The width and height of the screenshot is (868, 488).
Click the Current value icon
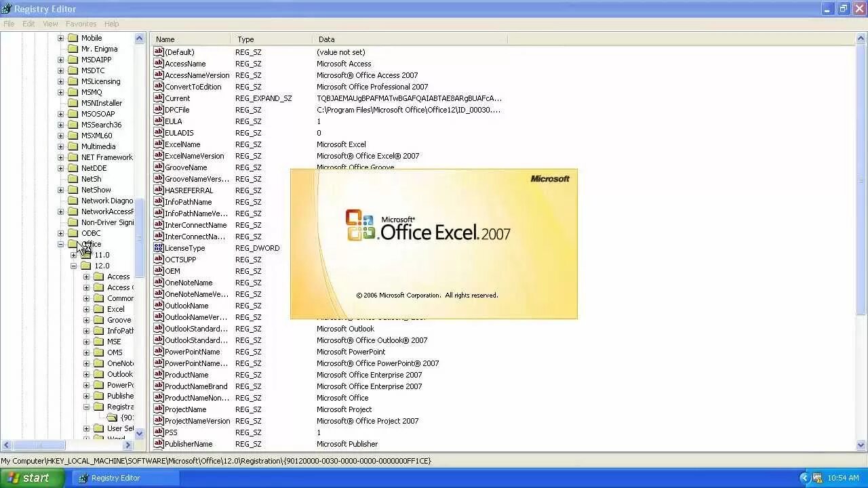[159, 98]
